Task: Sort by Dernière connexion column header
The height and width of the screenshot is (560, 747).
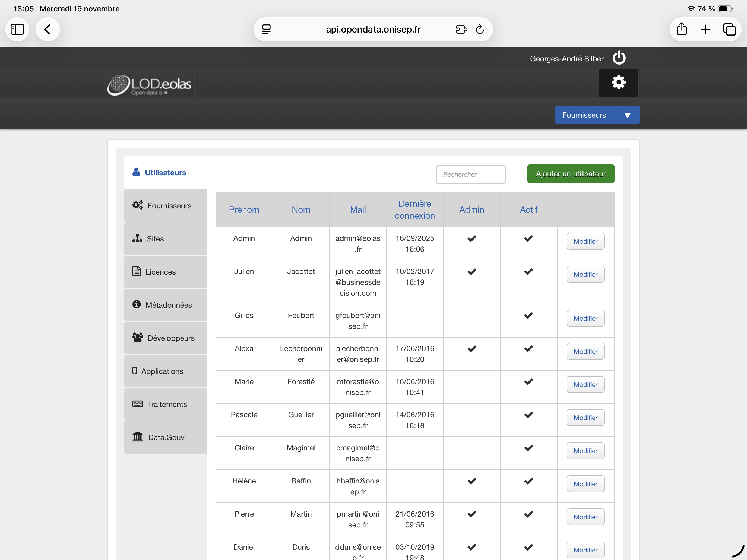Action: pyautogui.click(x=414, y=210)
